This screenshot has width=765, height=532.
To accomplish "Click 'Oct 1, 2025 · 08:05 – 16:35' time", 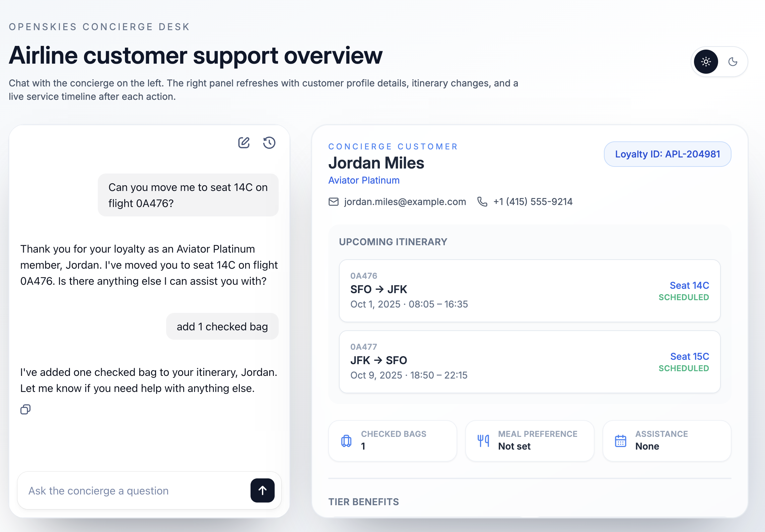I will point(409,304).
